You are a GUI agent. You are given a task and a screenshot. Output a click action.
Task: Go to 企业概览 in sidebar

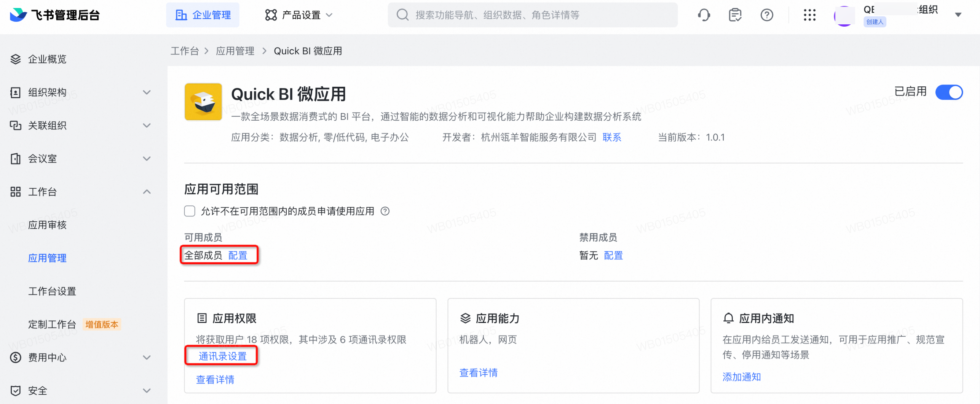tap(47, 59)
